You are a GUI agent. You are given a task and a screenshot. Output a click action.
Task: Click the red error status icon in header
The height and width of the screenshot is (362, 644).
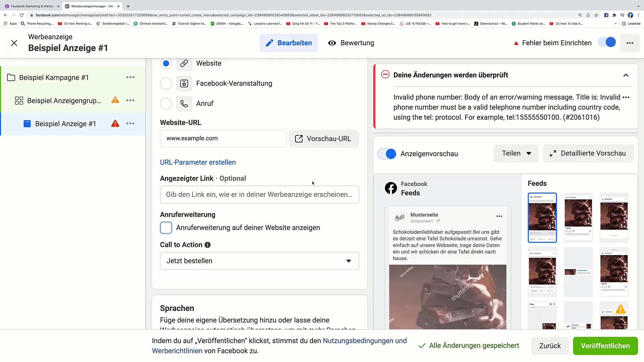tap(516, 43)
